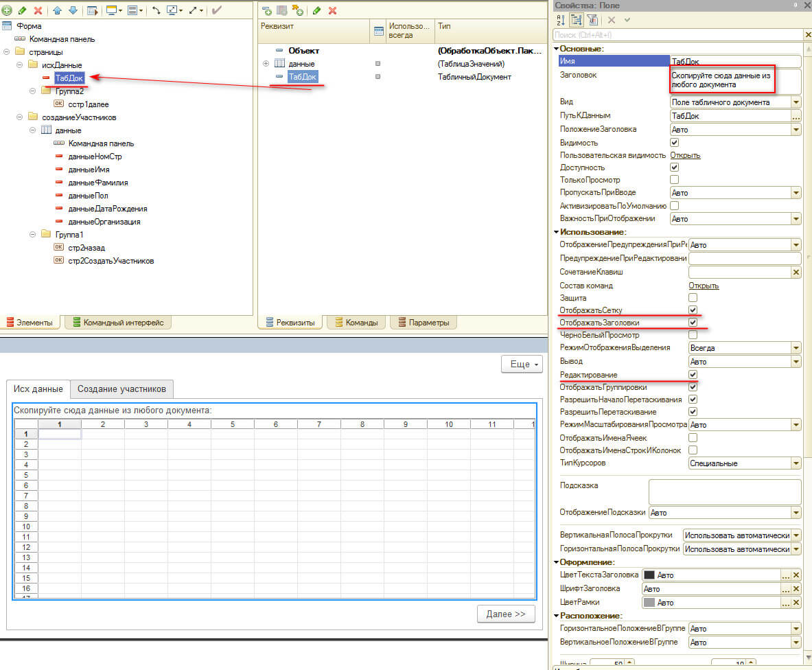Click the pencil edit icon in attributes toolbar
The image size is (812, 670).
click(316, 10)
